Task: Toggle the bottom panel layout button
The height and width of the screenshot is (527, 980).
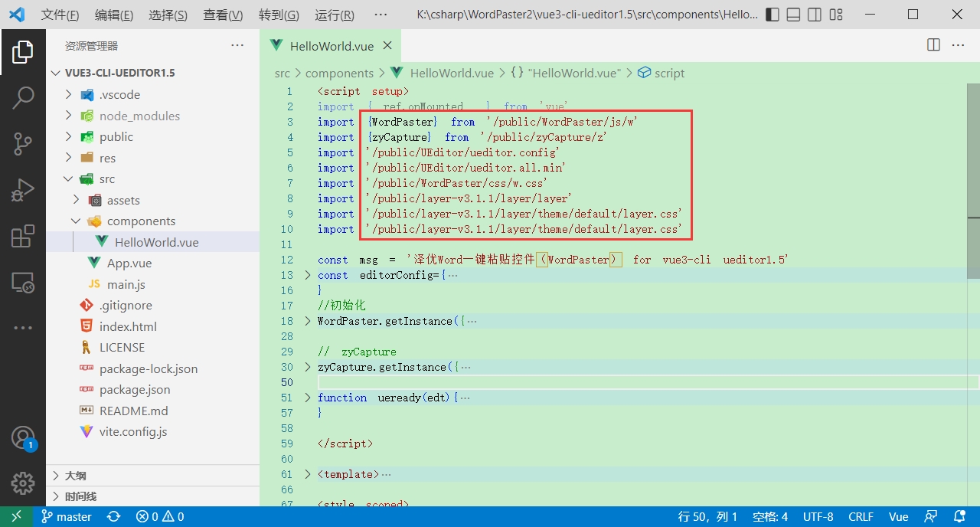Action: pyautogui.click(x=794, y=15)
